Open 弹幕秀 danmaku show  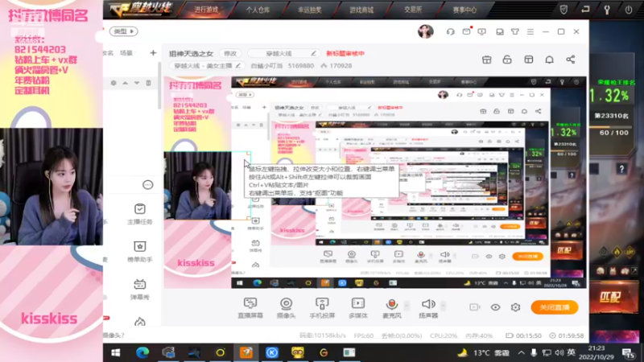coord(139,290)
